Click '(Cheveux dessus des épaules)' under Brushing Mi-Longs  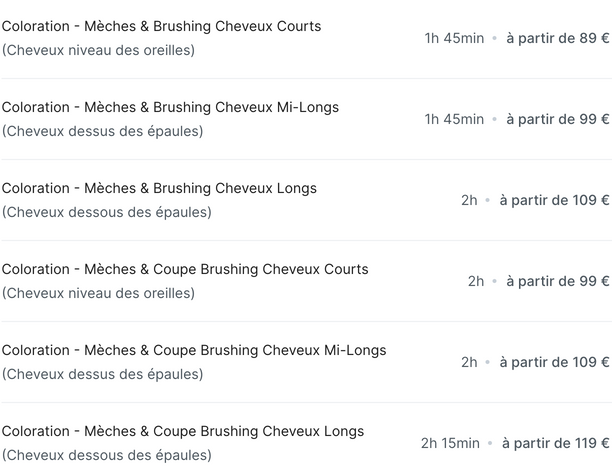[103, 131]
